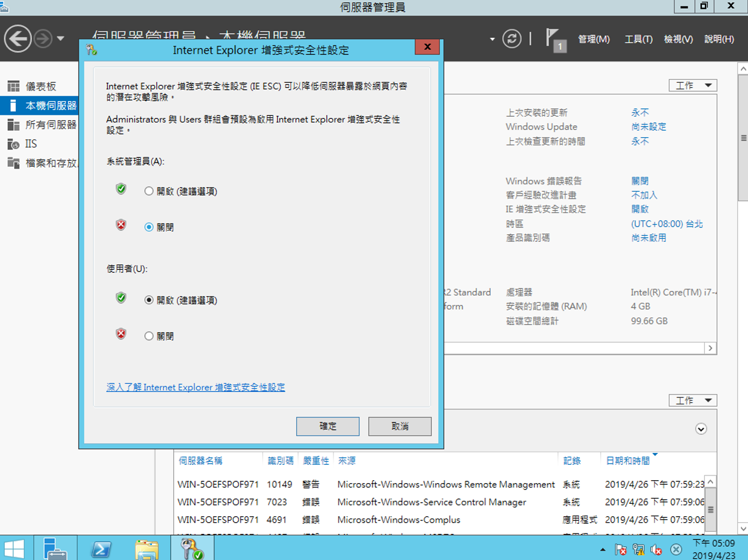Open the clock showing 下午 05:09

click(714, 549)
